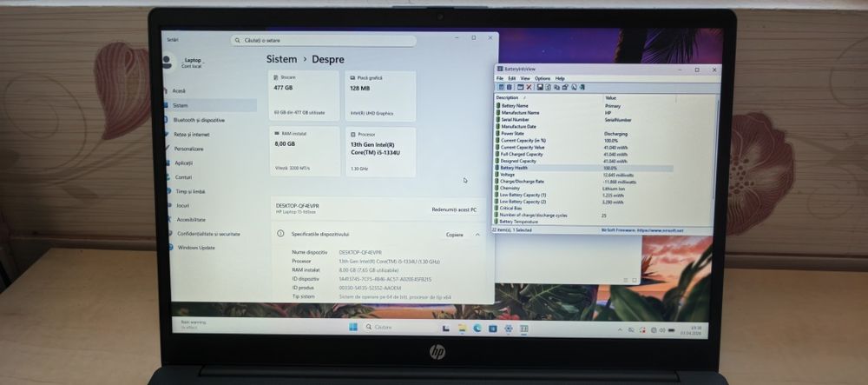Open the File menu in BatteryInfoView
The image size is (868, 385).
(500, 79)
